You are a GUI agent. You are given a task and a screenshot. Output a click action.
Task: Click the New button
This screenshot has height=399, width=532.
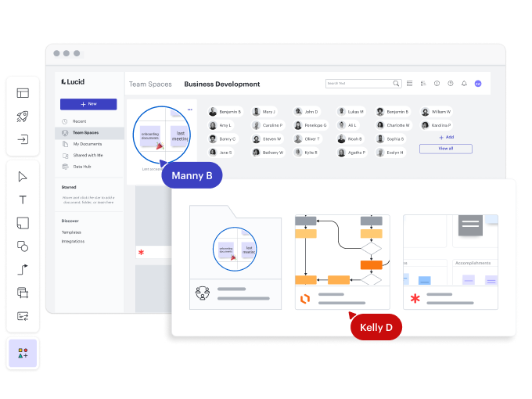88,104
